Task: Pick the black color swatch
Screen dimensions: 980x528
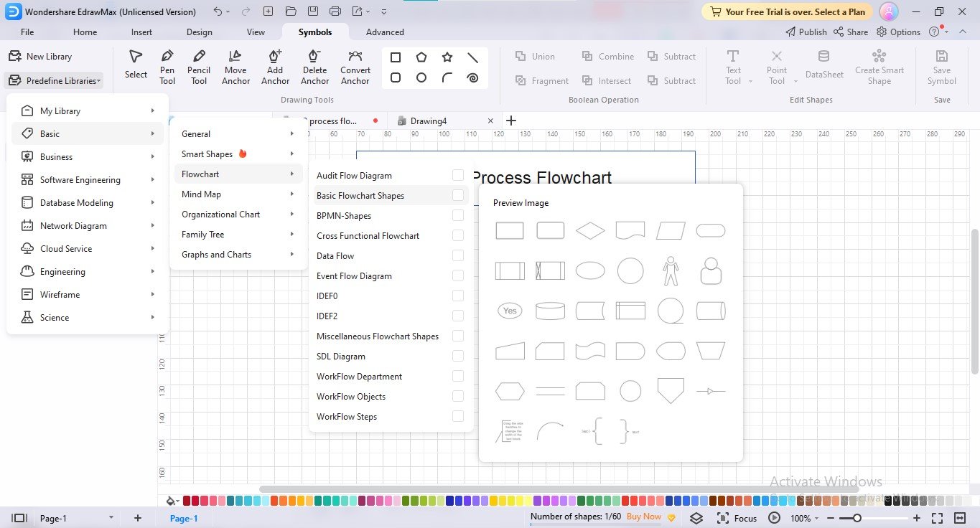Action: click(888, 501)
